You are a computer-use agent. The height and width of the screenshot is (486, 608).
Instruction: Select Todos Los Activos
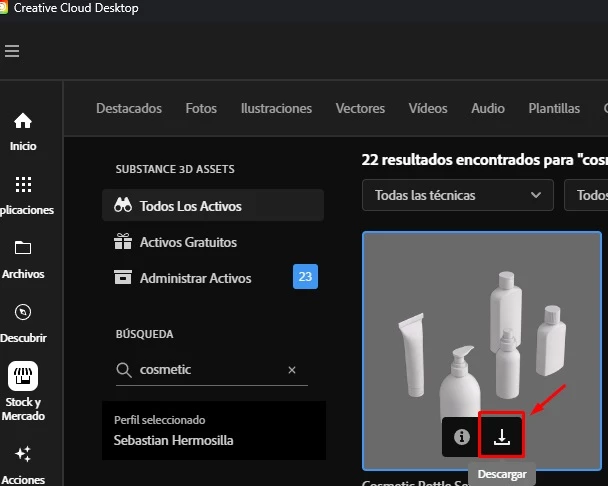pos(213,206)
